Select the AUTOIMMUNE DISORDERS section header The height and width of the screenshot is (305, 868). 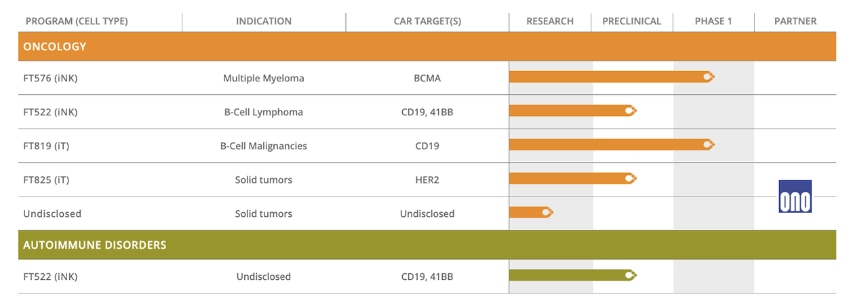coord(95,245)
